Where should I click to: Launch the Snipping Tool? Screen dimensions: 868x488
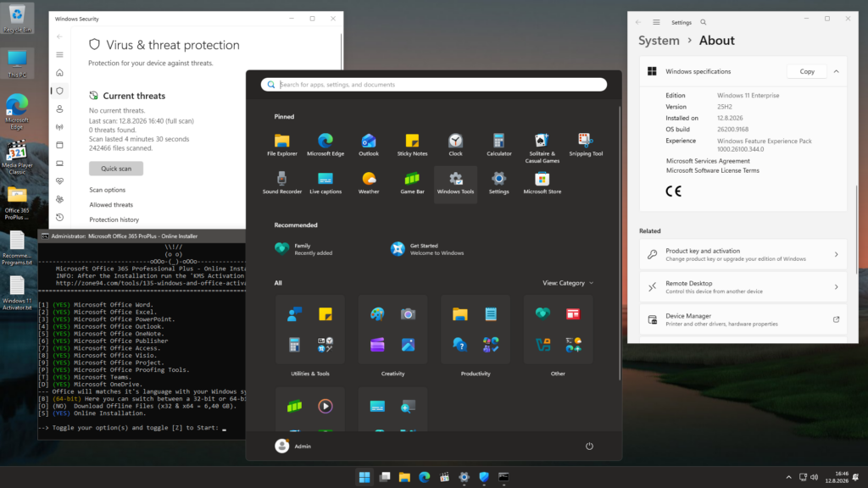click(586, 145)
